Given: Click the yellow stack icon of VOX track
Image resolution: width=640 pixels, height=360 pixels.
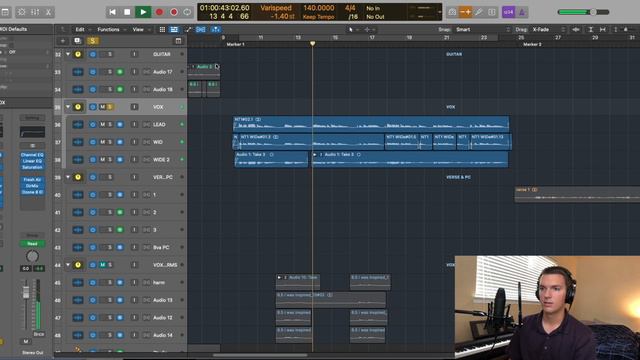Looking at the screenshot, I should (x=78, y=107).
